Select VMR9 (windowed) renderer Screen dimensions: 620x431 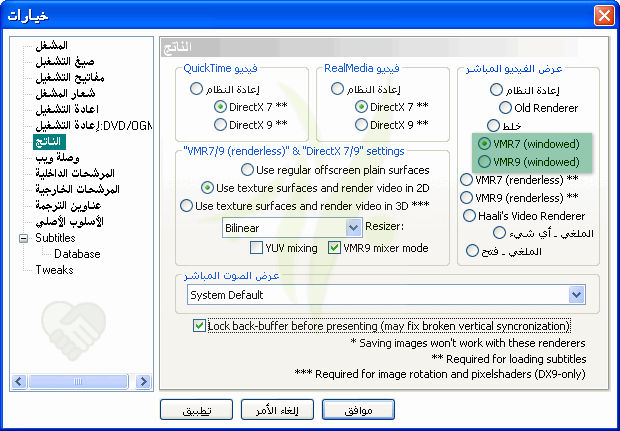[484, 161]
